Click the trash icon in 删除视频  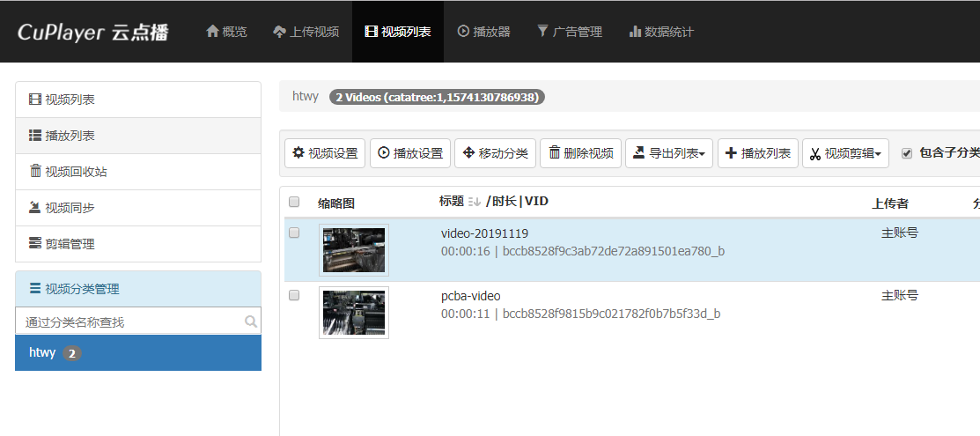point(555,152)
